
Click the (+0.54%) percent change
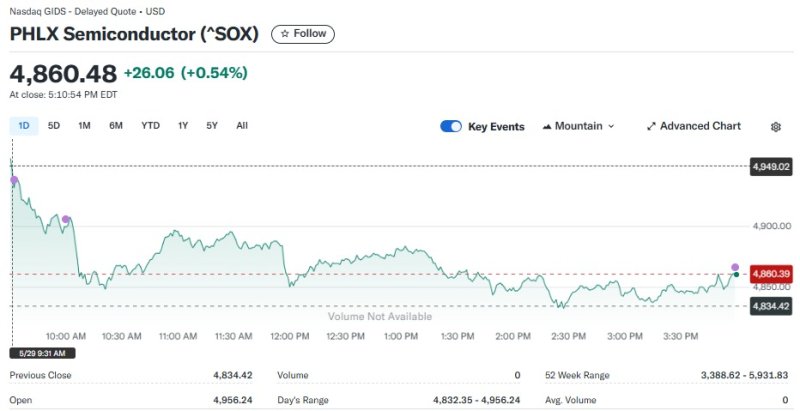(214, 73)
